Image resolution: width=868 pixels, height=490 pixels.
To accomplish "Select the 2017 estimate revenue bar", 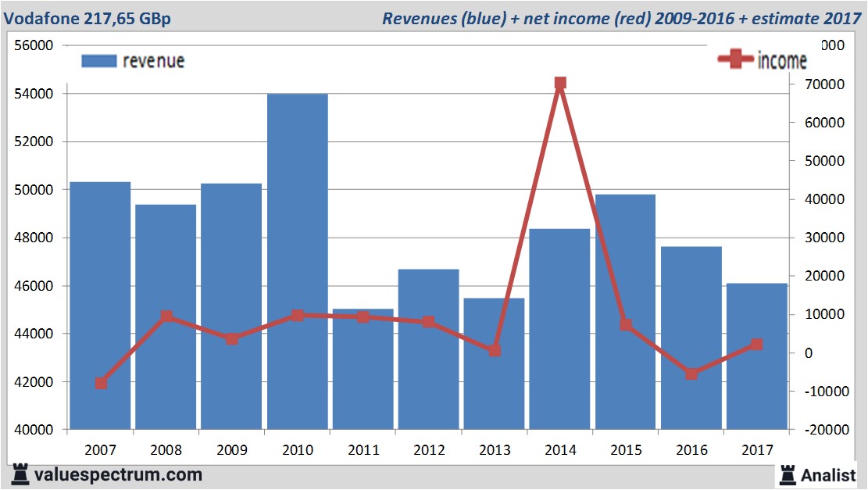I will 757,356.
